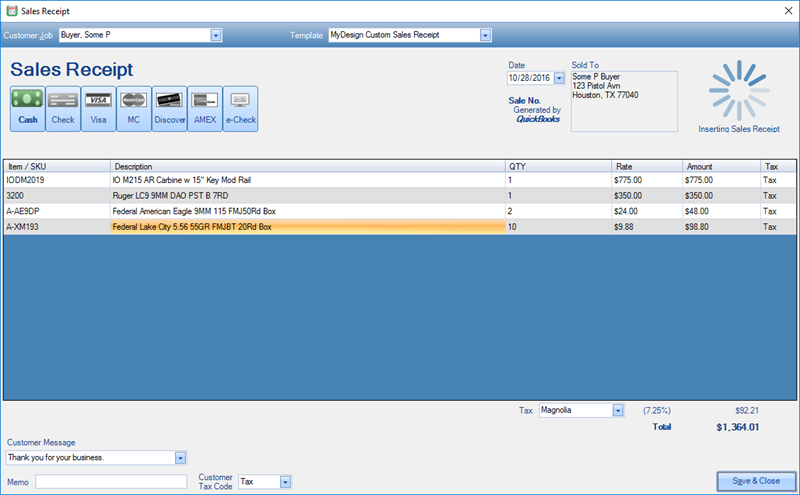Select the Cash payment method
This screenshot has height=495, width=800.
[28, 109]
